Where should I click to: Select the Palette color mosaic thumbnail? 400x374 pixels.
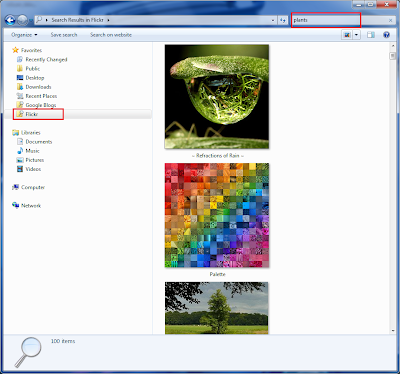coord(217,215)
